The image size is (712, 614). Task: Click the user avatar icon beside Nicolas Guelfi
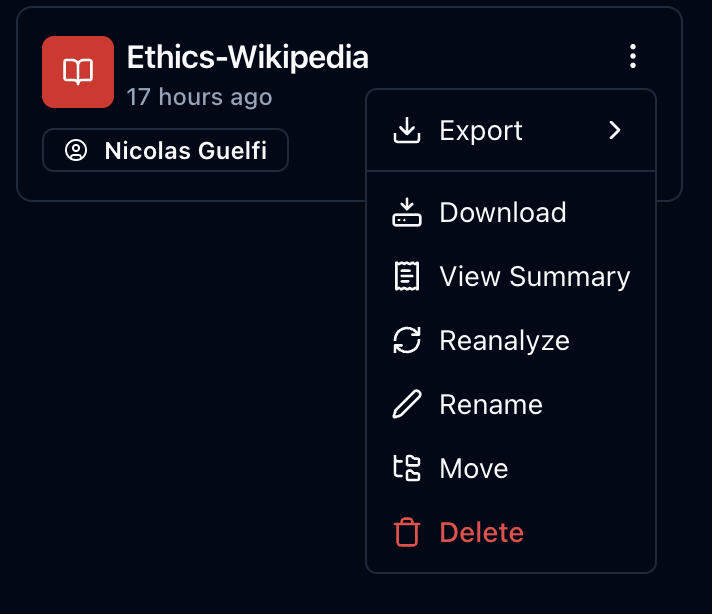(x=75, y=151)
